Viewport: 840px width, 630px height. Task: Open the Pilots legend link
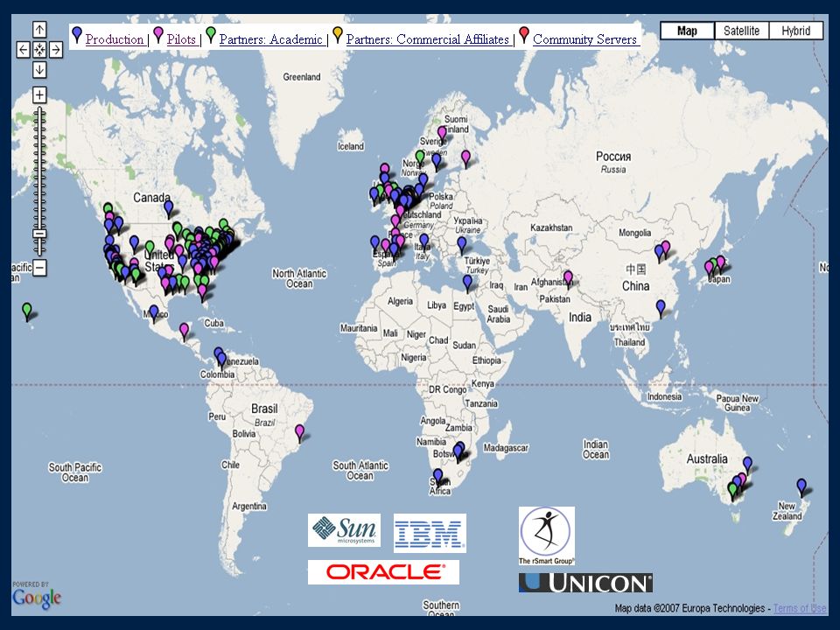182,39
